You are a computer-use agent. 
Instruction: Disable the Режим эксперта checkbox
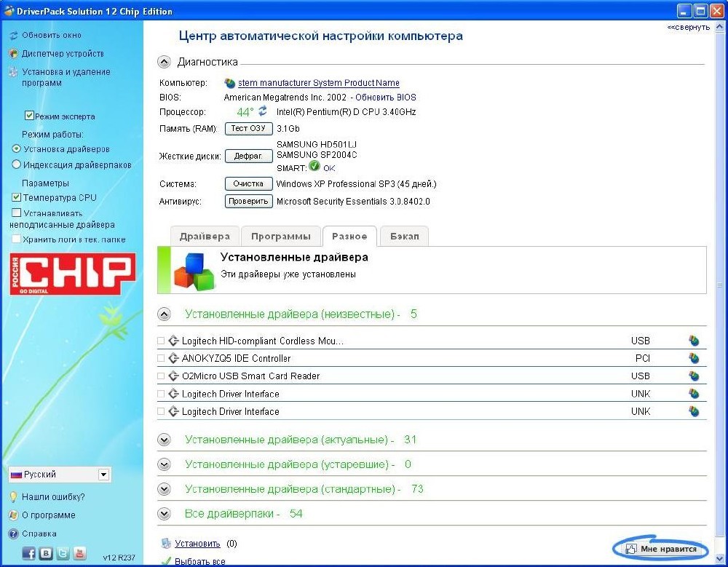tap(29, 115)
